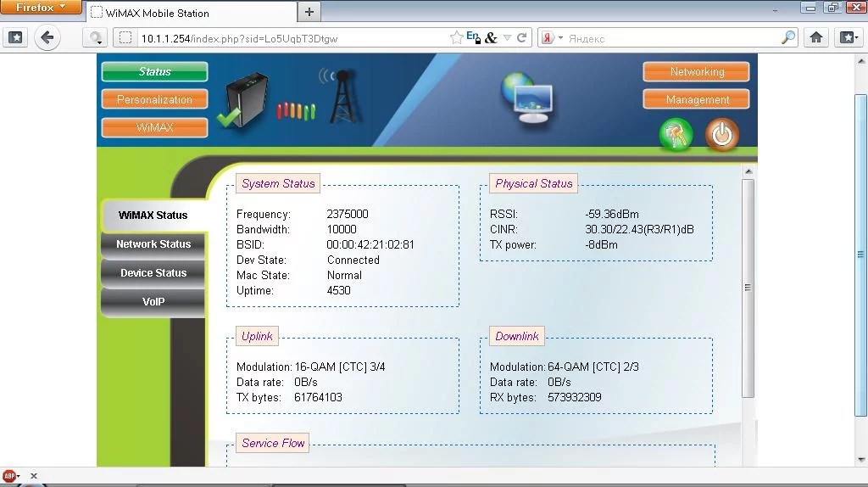The height and width of the screenshot is (487, 868).
Task: Open the VoIP side tab
Action: [x=153, y=302]
